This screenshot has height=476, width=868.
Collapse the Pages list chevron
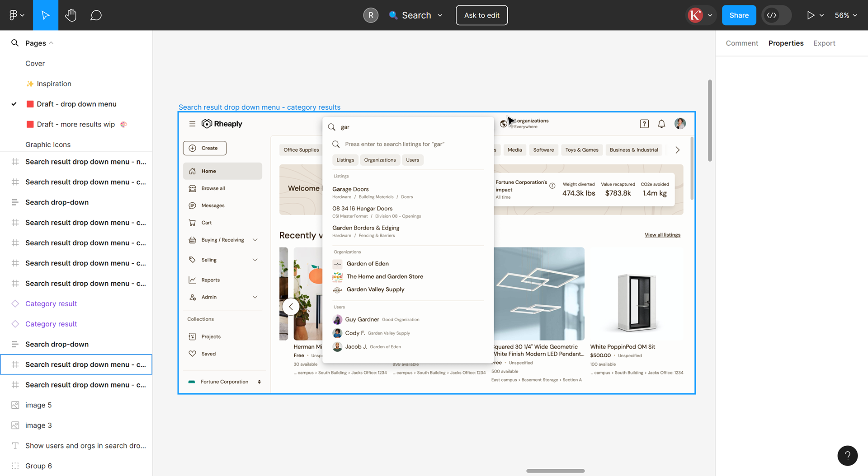click(x=51, y=43)
